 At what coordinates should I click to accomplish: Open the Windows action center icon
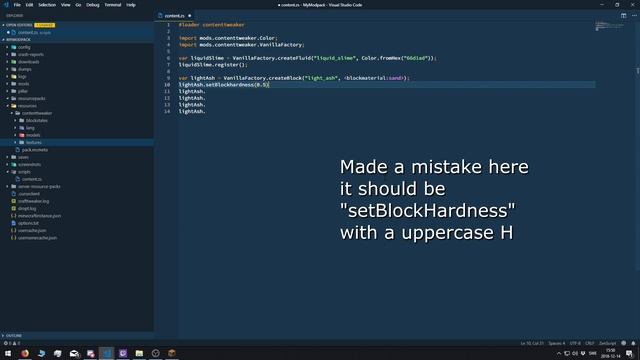tap(630, 353)
